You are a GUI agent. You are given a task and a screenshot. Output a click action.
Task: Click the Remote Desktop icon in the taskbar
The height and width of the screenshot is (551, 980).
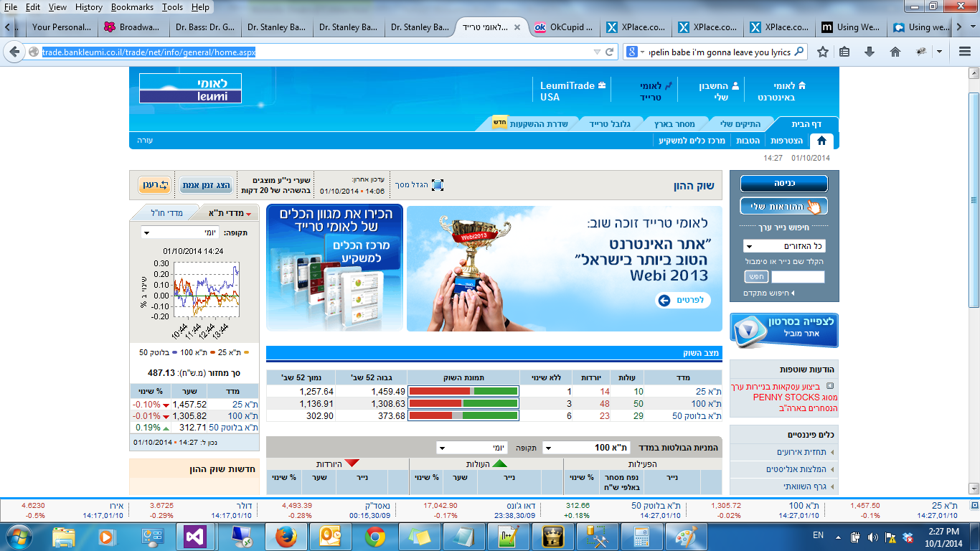(241, 536)
